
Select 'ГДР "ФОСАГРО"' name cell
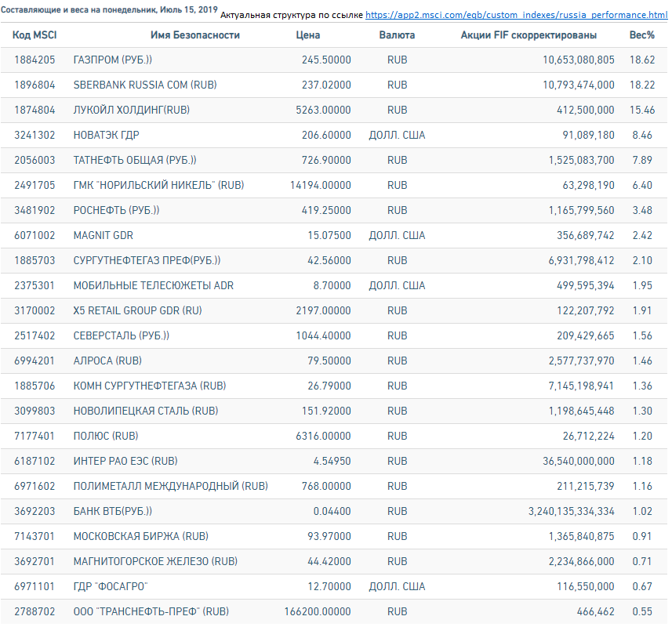(x=110, y=586)
